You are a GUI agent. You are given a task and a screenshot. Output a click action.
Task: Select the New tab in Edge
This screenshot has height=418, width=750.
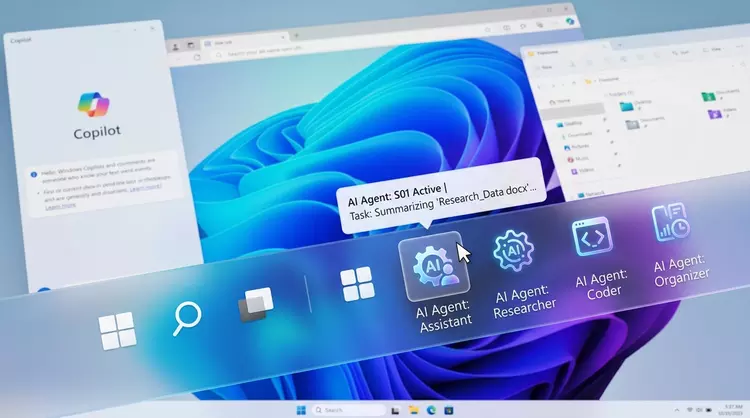tap(244, 42)
